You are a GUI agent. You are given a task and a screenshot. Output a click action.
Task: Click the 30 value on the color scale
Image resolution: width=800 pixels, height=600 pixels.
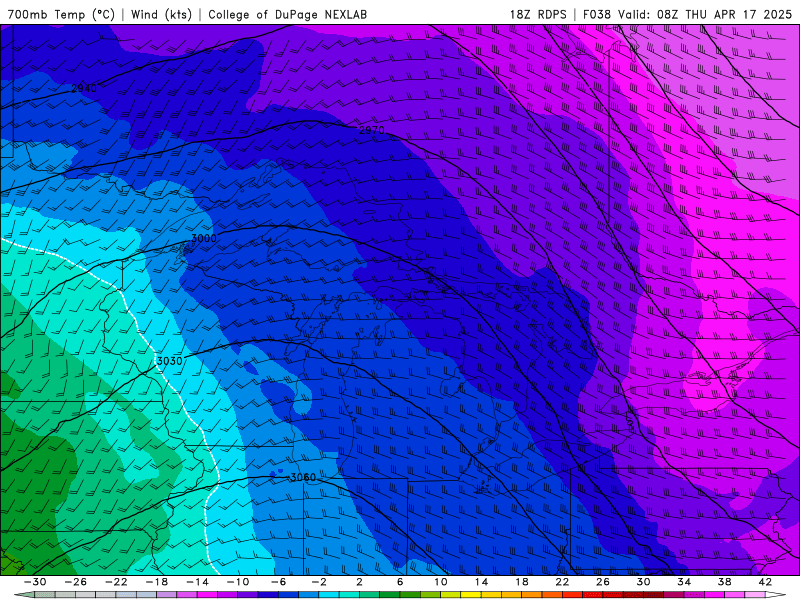coord(643,582)
